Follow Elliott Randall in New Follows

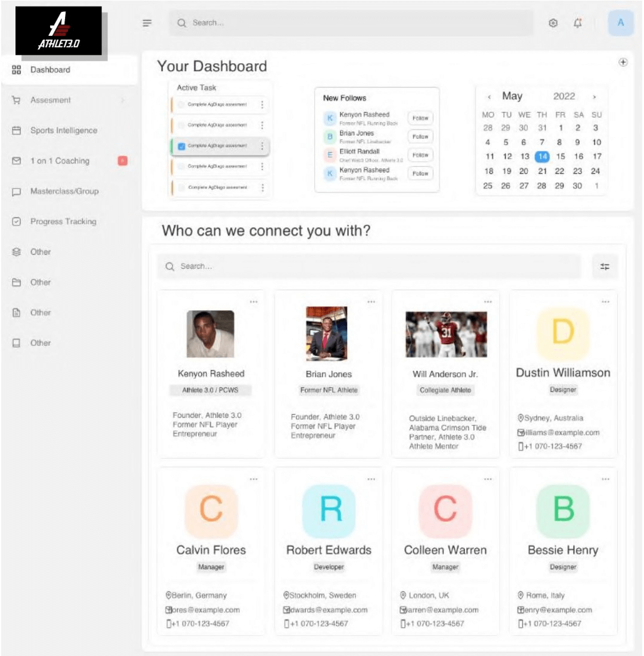[420, 155]
